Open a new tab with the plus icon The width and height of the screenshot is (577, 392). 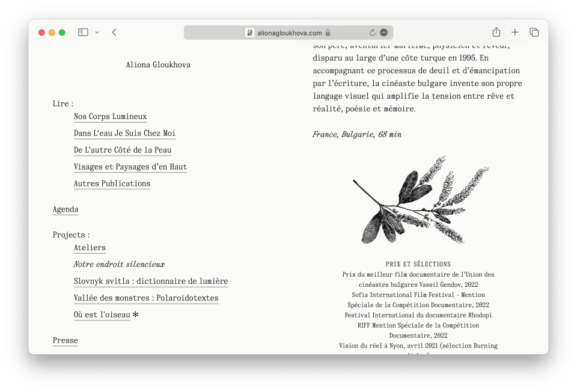pyautogui.click(x=515, y=32)
